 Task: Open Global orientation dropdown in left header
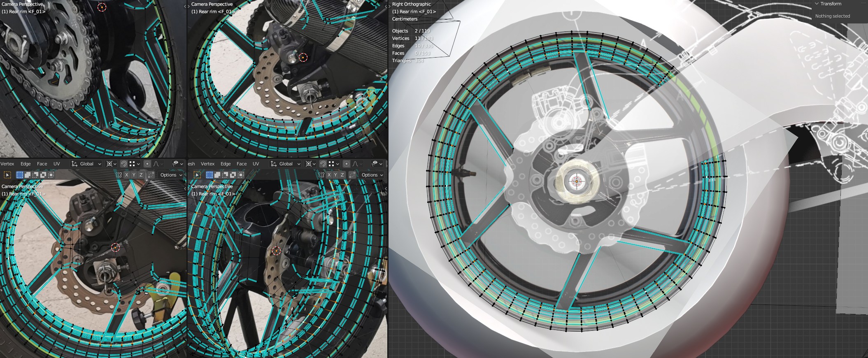click(x=86, y=164)
